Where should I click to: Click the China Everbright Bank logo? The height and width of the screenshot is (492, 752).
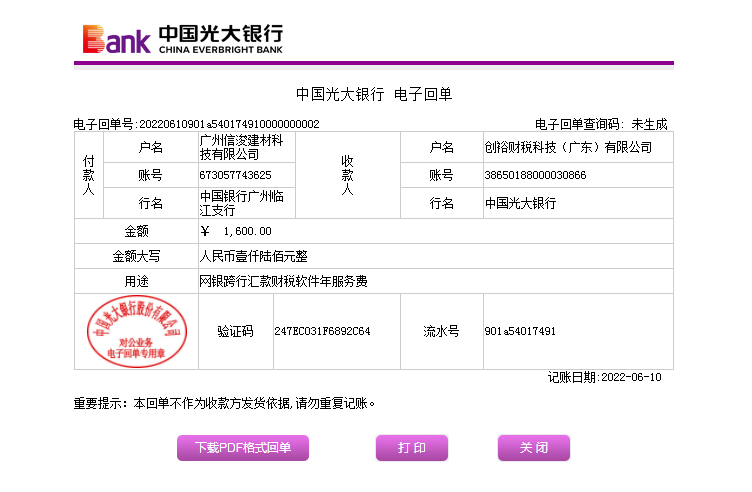coord(183,39)
